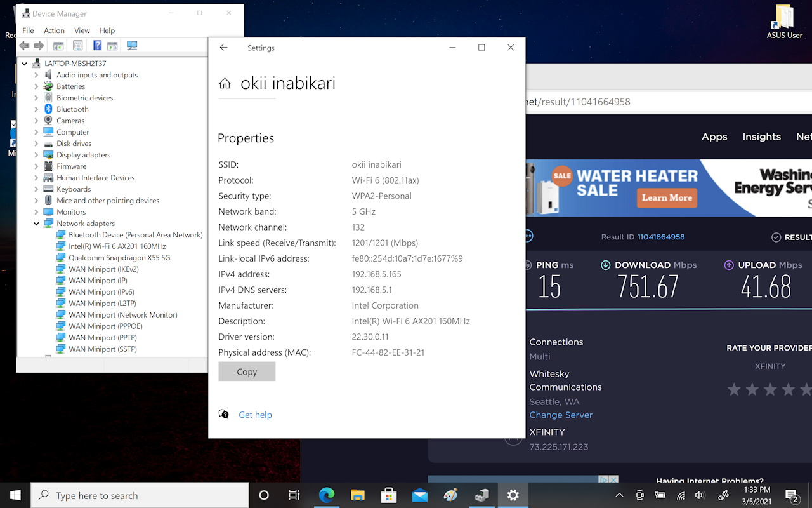812x508 pixels.
Task: Click show/hide console tree toolbar icon
Action: point(58,46)
